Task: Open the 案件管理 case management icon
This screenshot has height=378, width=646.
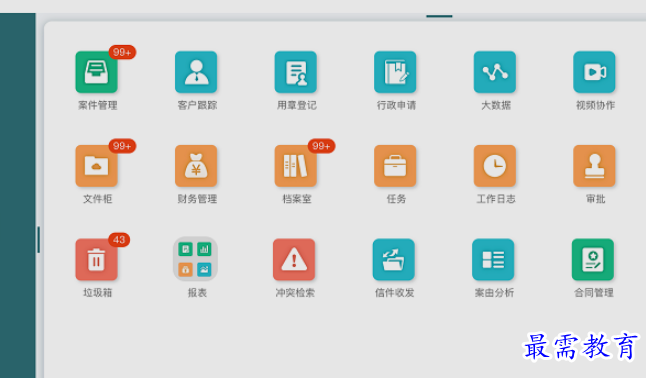Action: click(96, 72)
